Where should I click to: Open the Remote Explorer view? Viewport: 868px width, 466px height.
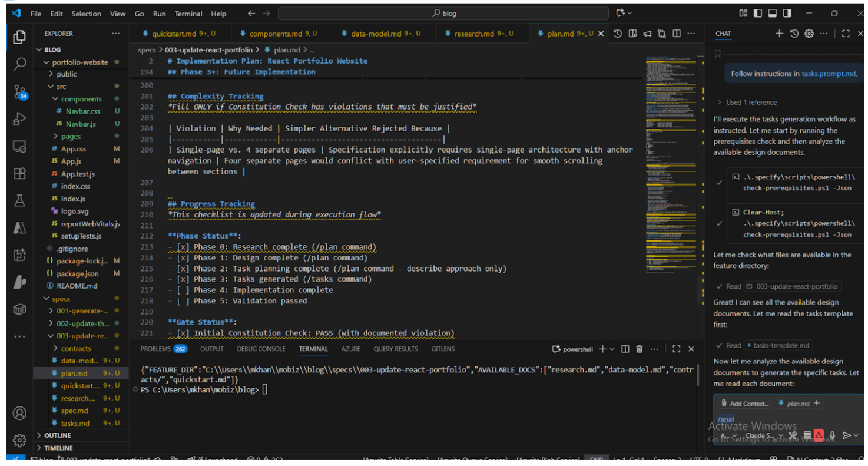[x=19, y=146]
